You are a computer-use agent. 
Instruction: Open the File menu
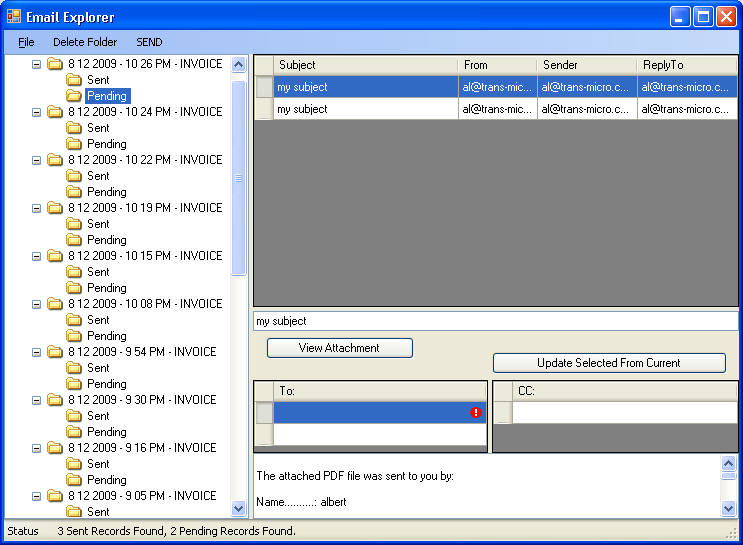point(26,42)
